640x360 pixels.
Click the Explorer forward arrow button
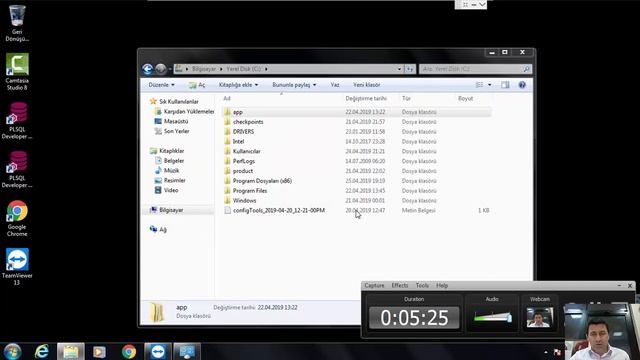[161, 69]
